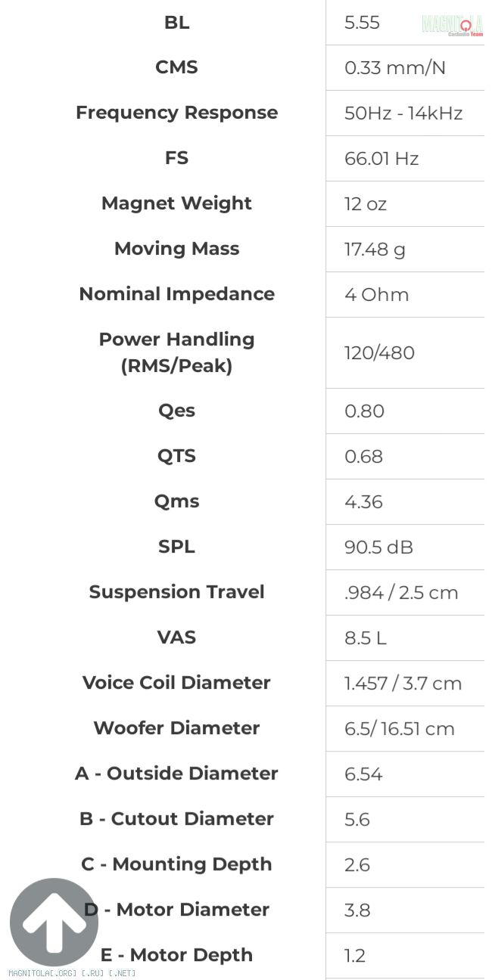The width and height of the screenshot is (498, 980).
Task: Tap the scroll-to-top arrow button
Action: tap(54, 922)
